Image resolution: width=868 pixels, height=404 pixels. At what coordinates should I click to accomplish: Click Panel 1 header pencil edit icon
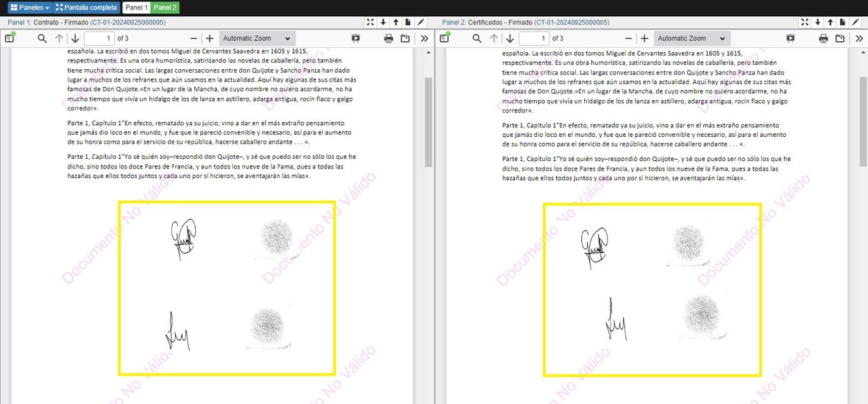pyautogui.click(x=421, y=22)
